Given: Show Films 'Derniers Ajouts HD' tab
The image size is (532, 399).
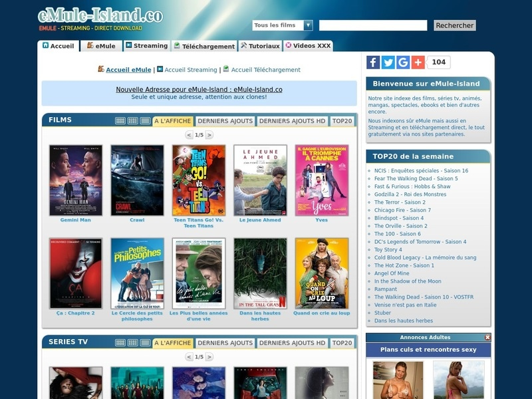Looking at the screenshot, I should coord(292,121).
